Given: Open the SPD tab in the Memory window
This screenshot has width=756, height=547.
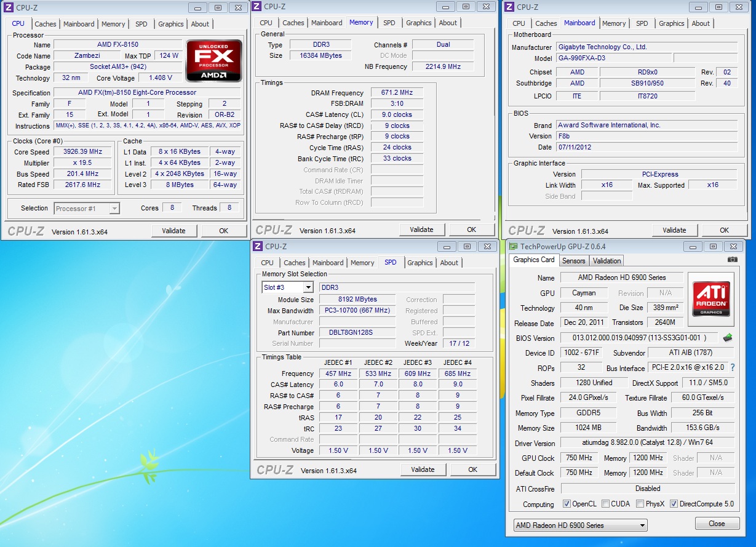Looking at the screenshot, I should [x=389, y=23].
